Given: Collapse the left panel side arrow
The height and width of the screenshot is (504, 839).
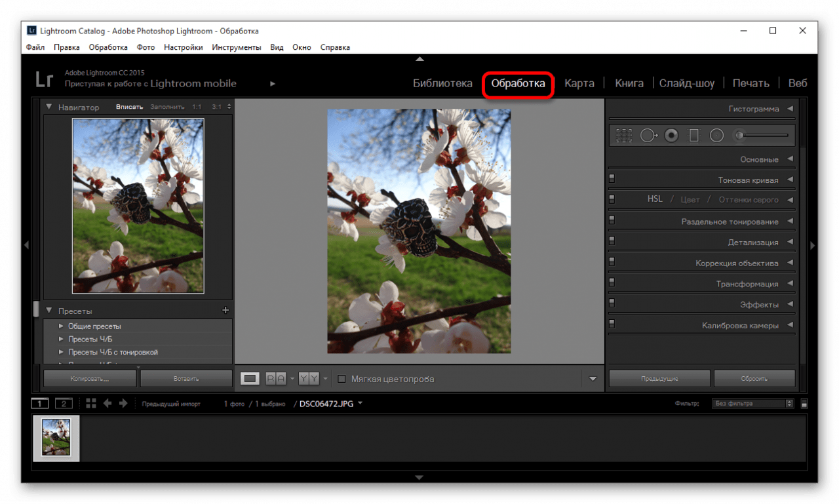Looking at the screenshot, I should 26,245.
